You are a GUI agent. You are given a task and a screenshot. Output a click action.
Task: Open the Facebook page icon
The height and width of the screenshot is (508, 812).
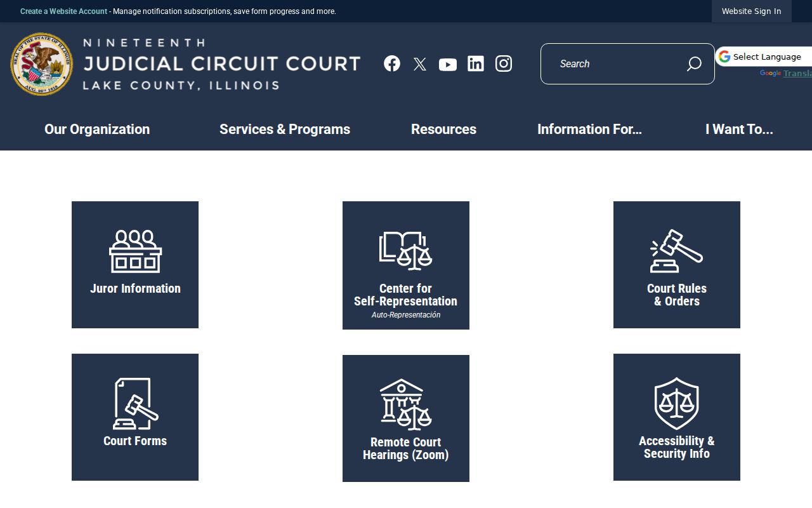click(x=392, y=63)
